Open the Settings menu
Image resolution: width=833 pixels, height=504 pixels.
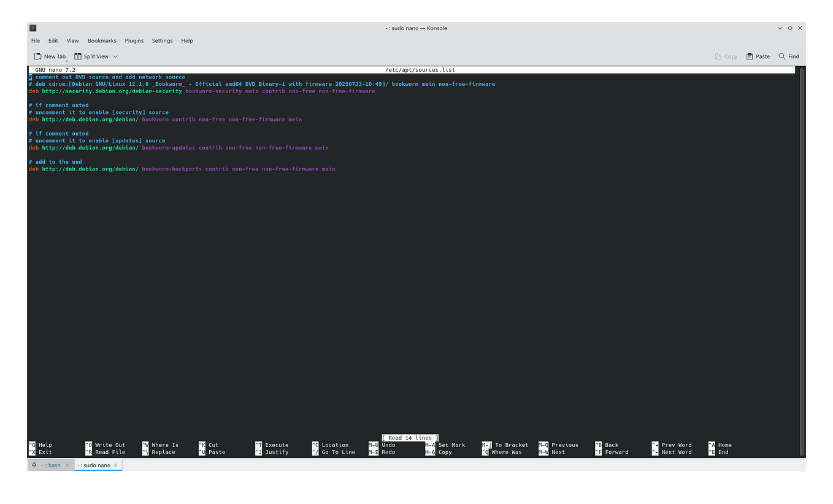point(162,40)
